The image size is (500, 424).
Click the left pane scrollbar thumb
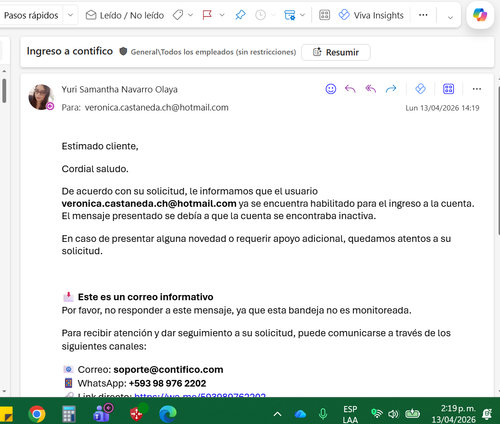[x=4, y=91]
